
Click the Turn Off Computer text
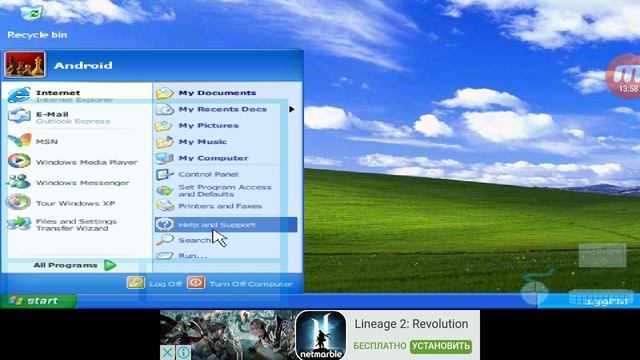[x=251, y=284]
